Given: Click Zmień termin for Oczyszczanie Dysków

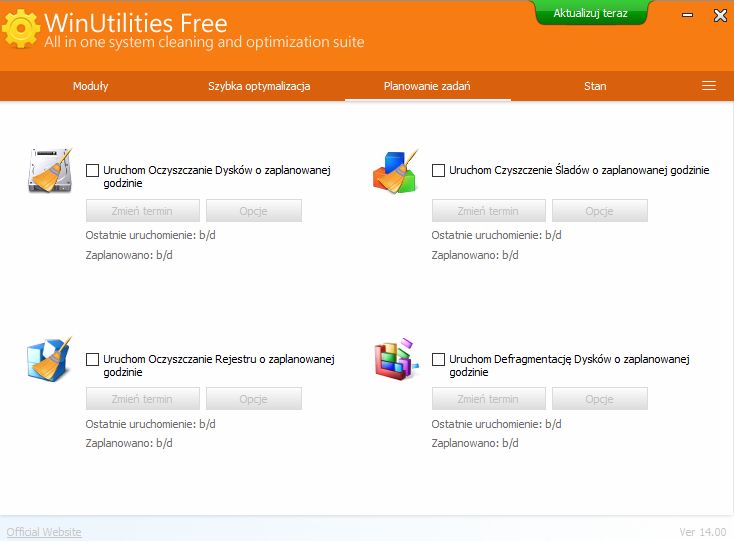Looking at the screenshot, I should pos(143,211).
